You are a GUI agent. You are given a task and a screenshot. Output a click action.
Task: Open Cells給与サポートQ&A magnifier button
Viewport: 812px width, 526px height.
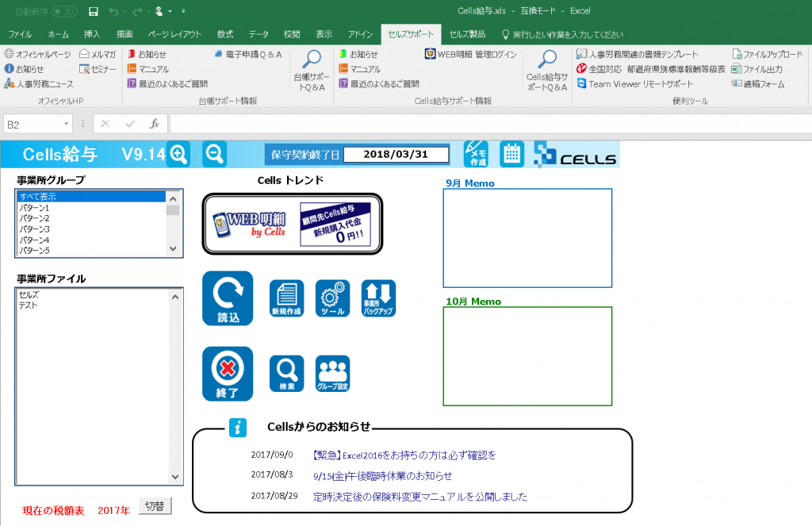(x=547, y=71)
